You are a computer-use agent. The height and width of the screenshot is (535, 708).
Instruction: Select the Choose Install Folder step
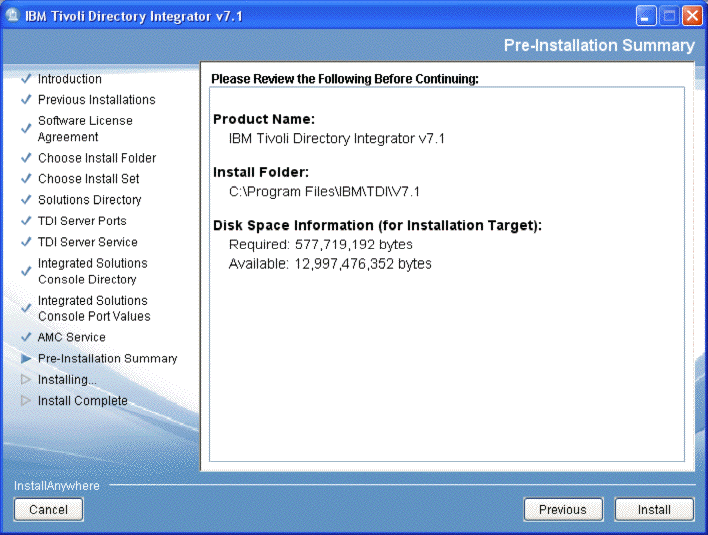pos(97,158)
